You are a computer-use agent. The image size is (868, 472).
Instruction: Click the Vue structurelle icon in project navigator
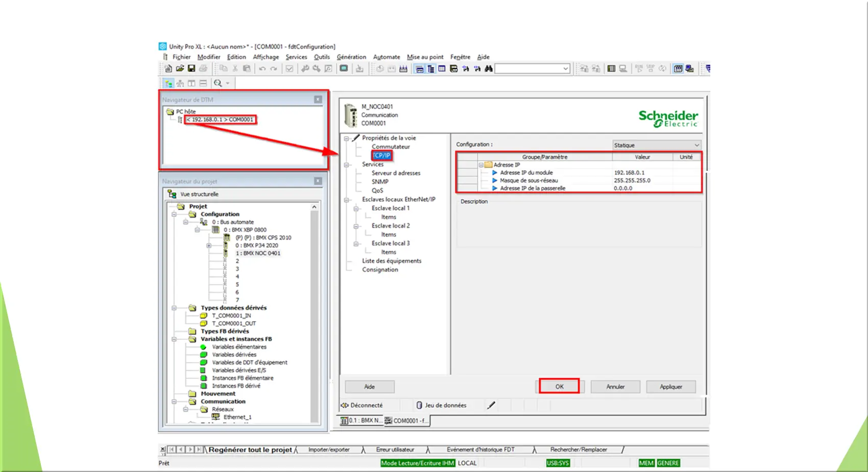(172, 194)
